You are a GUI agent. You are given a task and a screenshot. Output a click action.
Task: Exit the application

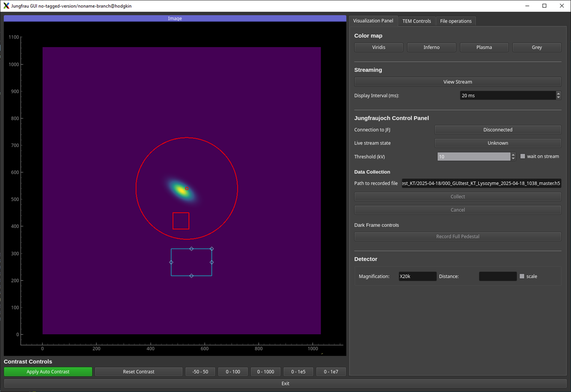(285, 383)
